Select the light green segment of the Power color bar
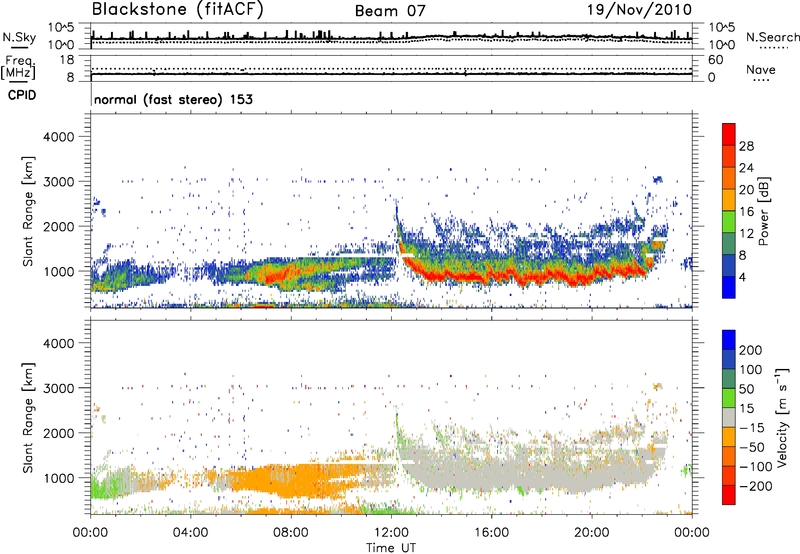The width and height of the screenshot is (800, 554). [x=729, y=221]
